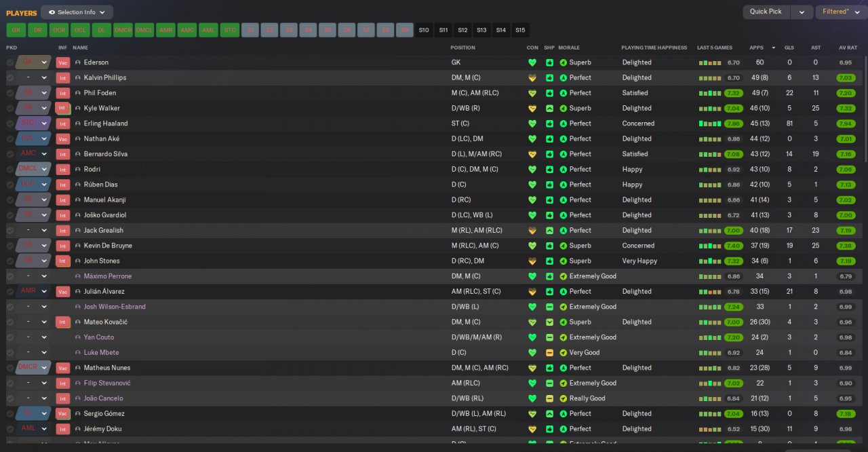Toggle the picked checkmark for Jérémy Doku
This screenshot has height=452, width=868.
pos(9,429)
